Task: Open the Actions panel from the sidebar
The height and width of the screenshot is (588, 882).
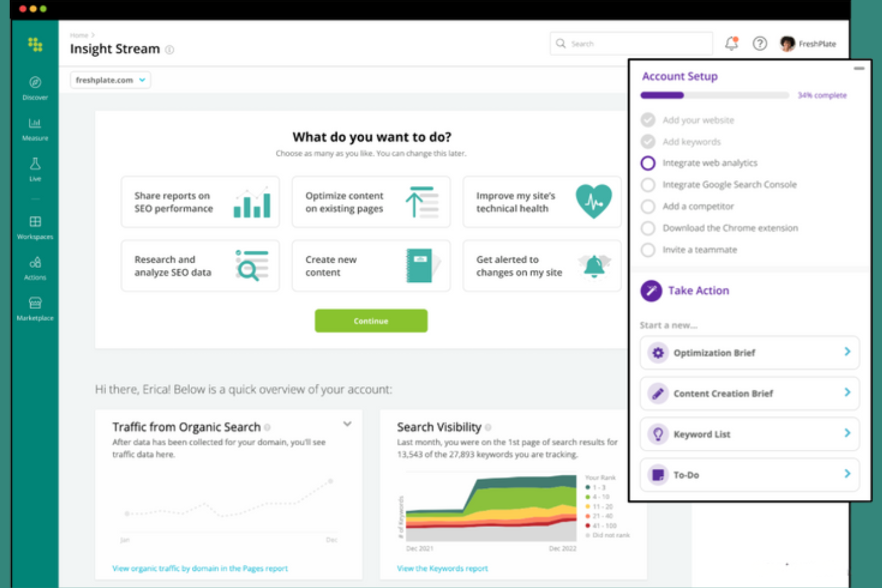Action: click(35, 267)
